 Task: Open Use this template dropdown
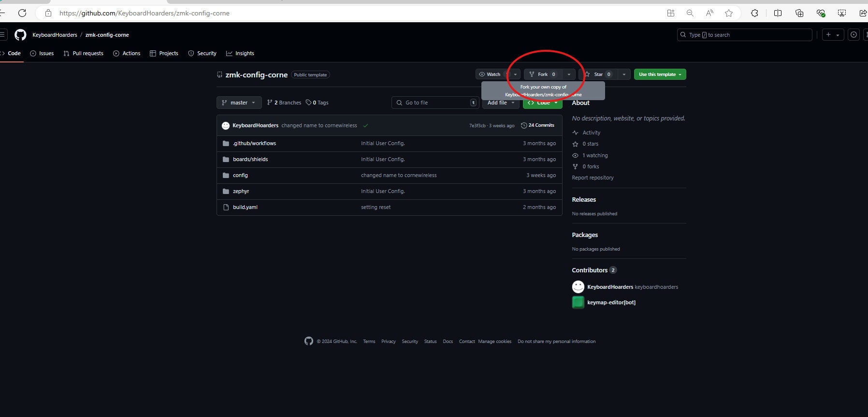pyautogui.click(x=660, y=74)
